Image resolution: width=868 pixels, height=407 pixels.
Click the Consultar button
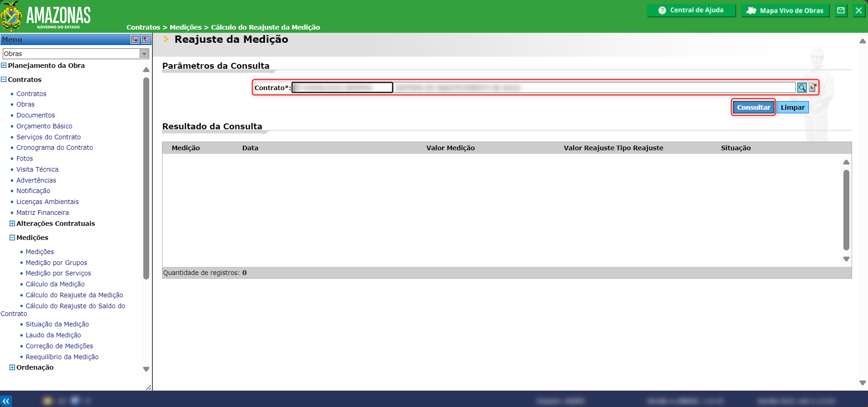[753, 107]
